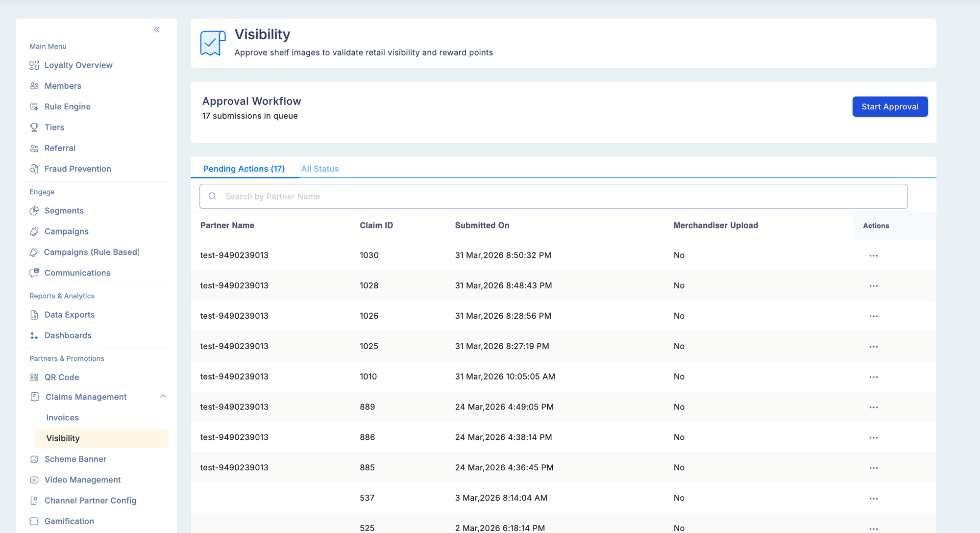Open actions menu for claim 1030
Screen dimensions: 980x533
tap(874, 255)
